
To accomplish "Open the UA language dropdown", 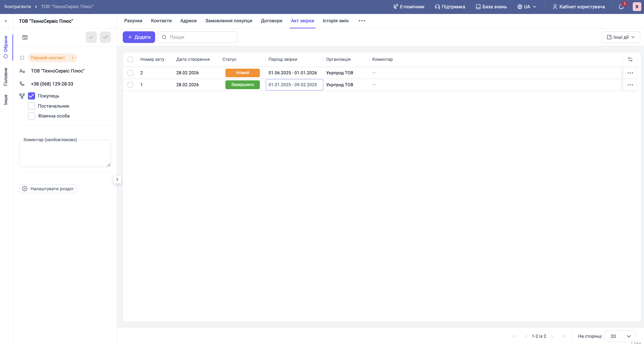I will click(x=527, y=7).
